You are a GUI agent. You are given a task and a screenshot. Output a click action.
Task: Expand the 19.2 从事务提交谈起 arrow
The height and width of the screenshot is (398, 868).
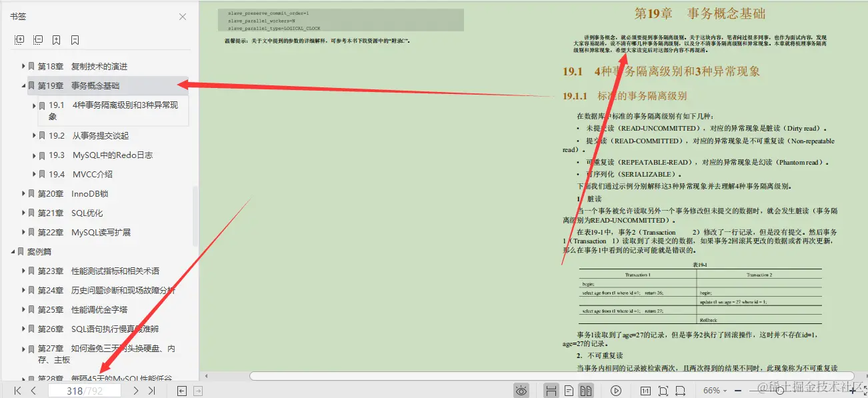pyautogui.click(x=34, y=135)
